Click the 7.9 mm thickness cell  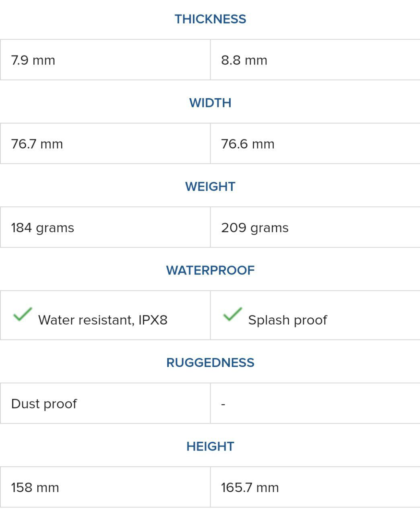(x=105, y=60)
